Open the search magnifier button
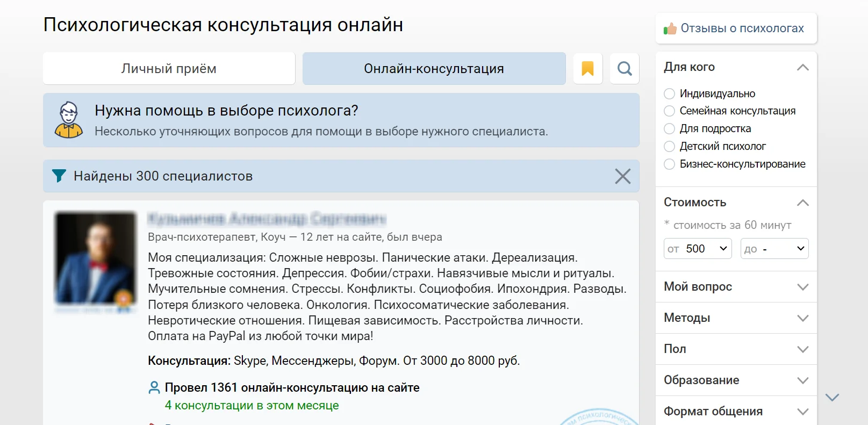 point(625,69)
